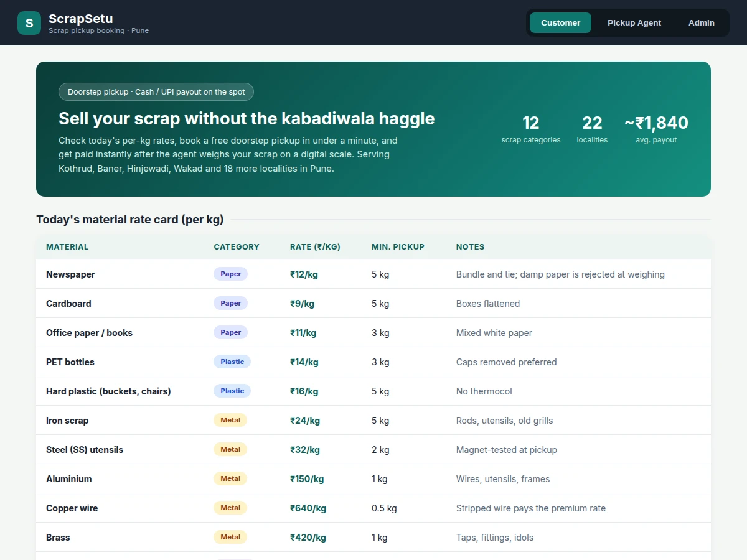Image resolution: width=747 pixels, height=560 pixels.
Task: Click the Notes column header
Action: tap(470, 247)
